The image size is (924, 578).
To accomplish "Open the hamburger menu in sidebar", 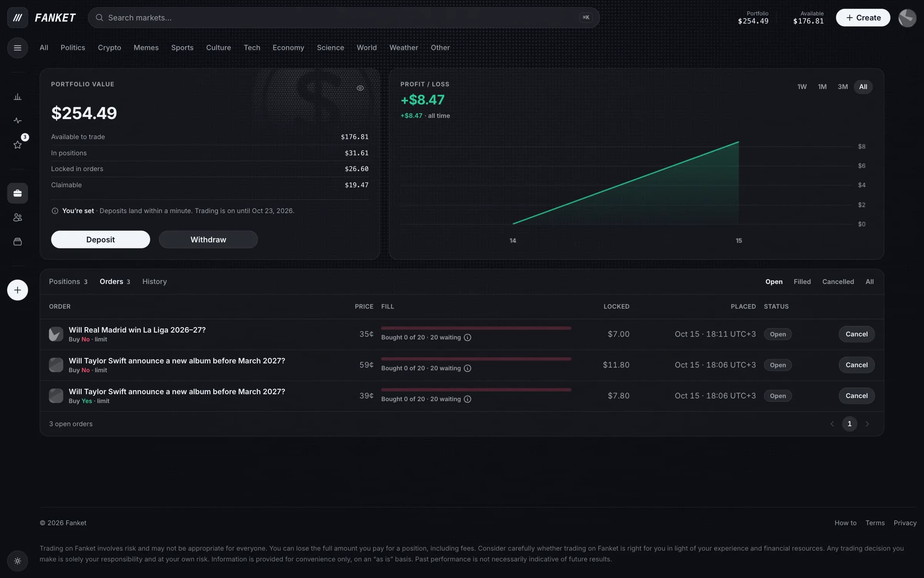I will point(17,48).
